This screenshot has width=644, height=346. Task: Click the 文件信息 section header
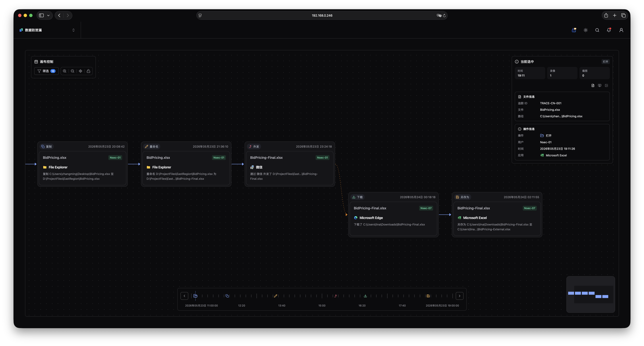(529, 97)
